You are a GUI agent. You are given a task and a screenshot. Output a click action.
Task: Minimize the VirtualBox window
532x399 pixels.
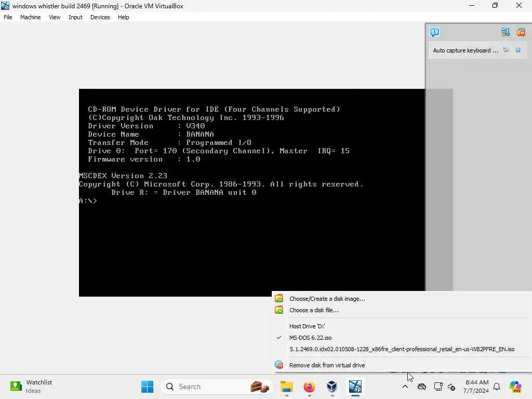pyautogui.click(x=472, y=5)
